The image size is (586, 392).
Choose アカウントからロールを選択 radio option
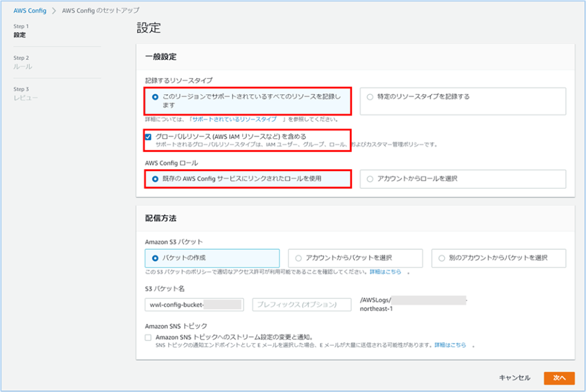coord(463,179)
